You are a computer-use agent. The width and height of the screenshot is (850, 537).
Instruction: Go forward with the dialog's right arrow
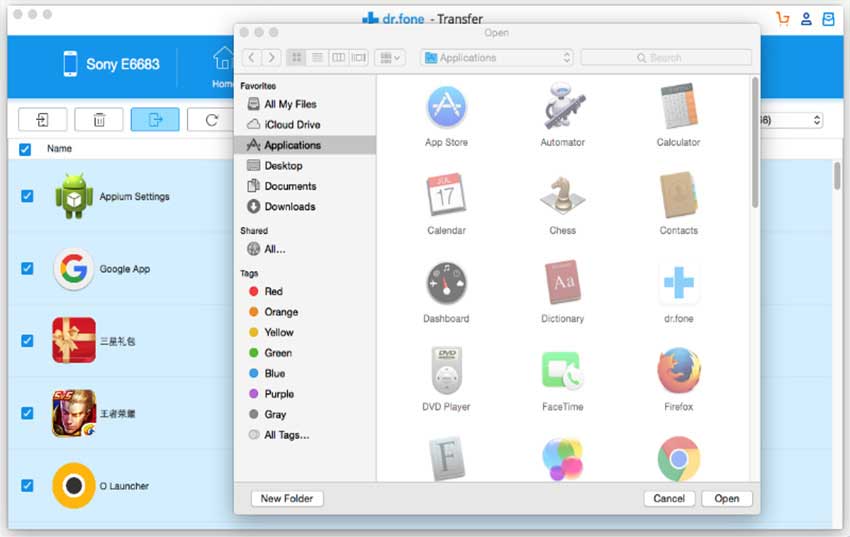pos(271,57)
